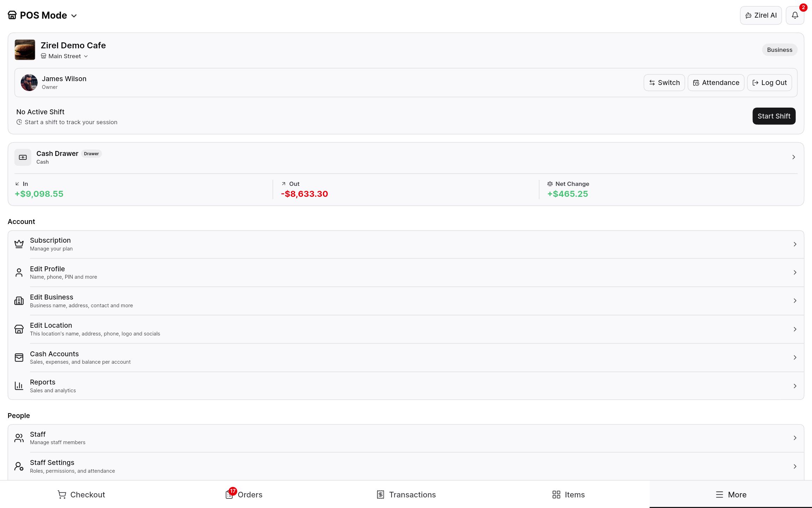Image resolution: width=812 pixels, height=508 pixels.
Task: Click the Transactions receipt icon
Action: click(x=381, y=495)
